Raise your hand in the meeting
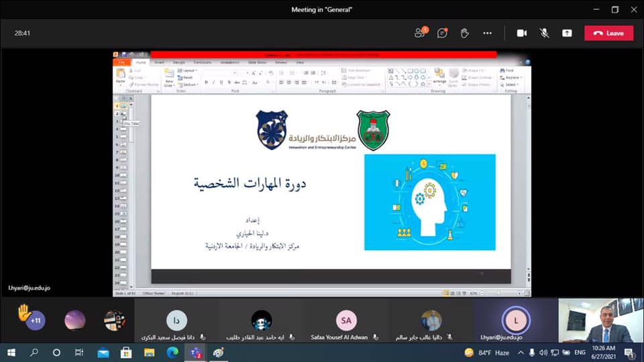The width and height of the screenshot is (644, 362). point(464,33)
